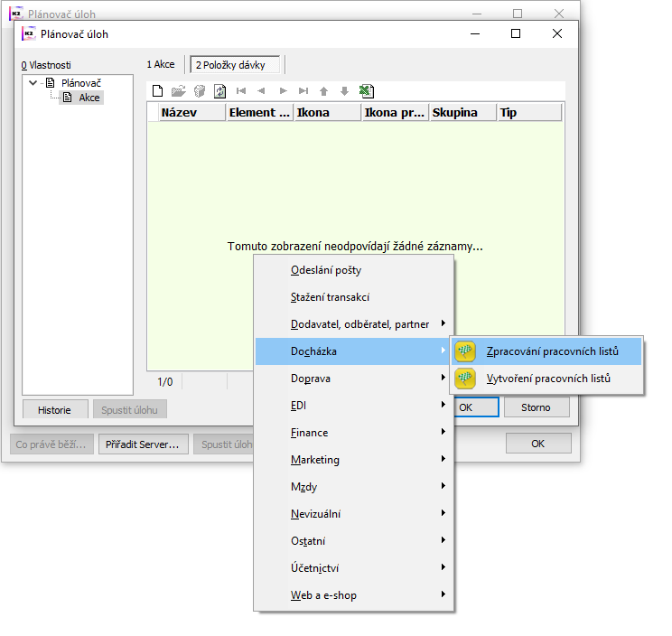Click the refresh page toolbar icon

click(x=219, y=91)
